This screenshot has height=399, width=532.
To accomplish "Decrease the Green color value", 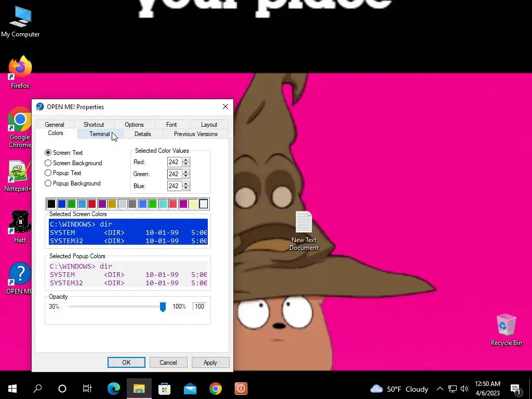I will click(185, 176).
